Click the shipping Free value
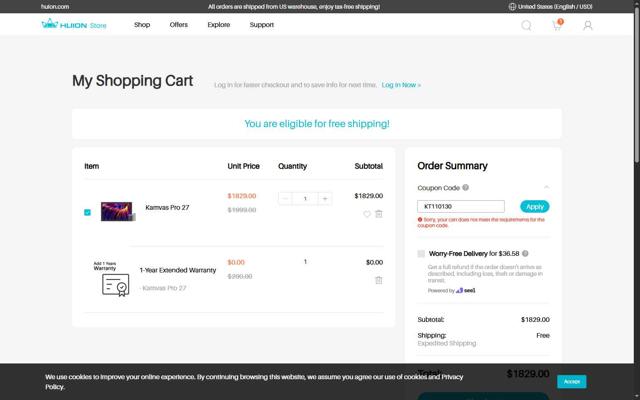The height and width of the screenshot is (400, 640). 543,336
